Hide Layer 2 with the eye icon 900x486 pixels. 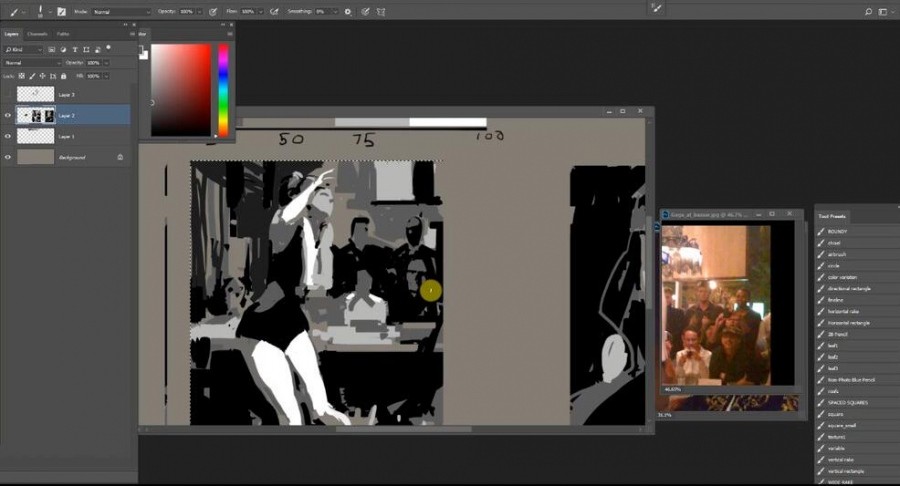click(x=7, y=115)
